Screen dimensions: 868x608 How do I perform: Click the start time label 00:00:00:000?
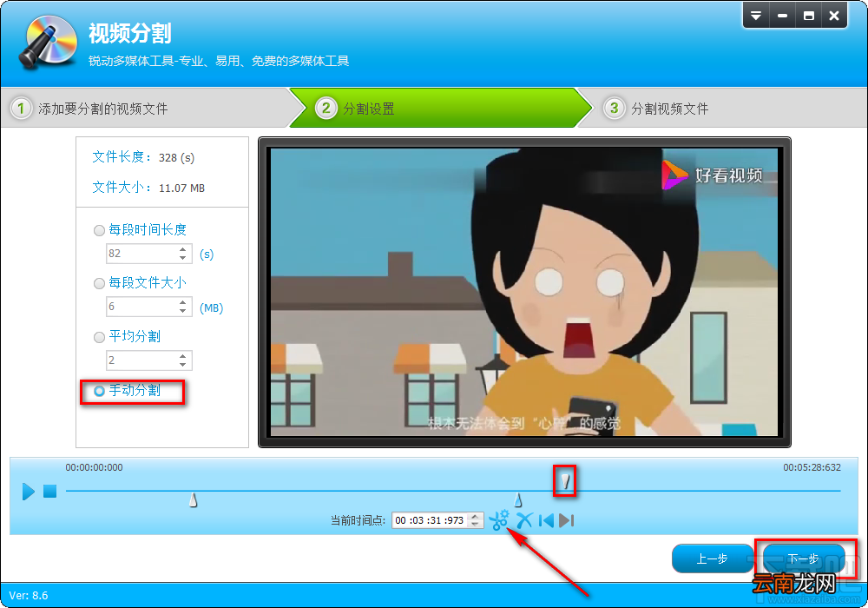[x=94, y=467]
